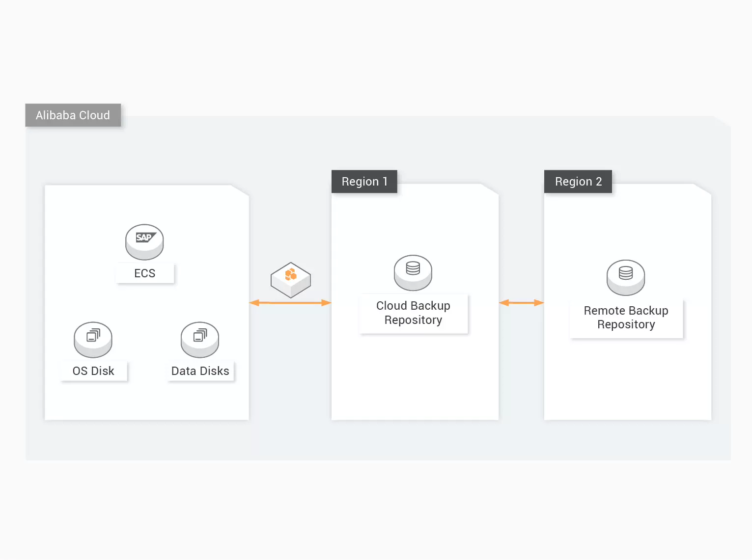This screenshot has height=560, width=752.
Task: Click the Region 1 header tag
Action: [364, 182]
